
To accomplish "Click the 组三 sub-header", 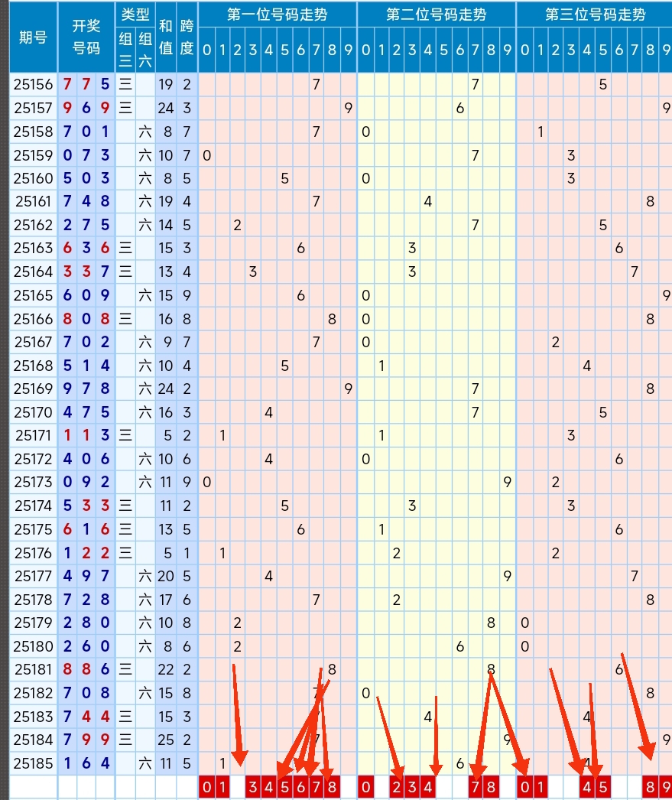I will (x=125, y=50).
